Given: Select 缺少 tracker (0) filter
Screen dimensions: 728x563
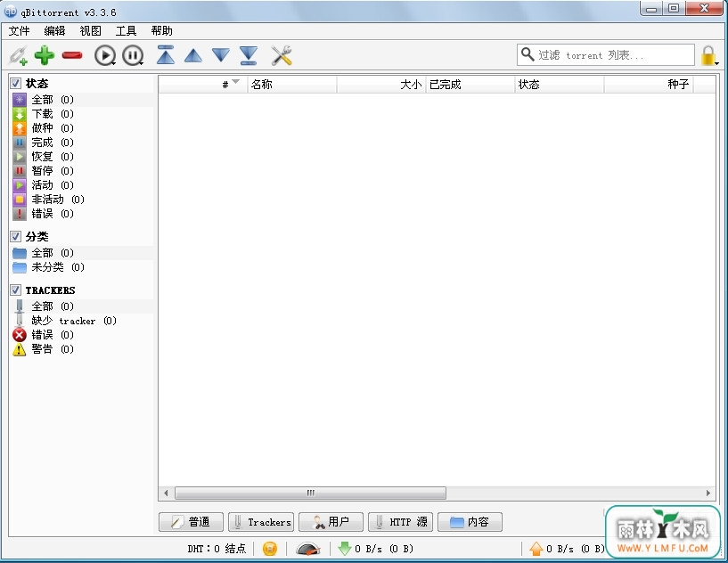Looking at the screenshot, I should [82, 321].
